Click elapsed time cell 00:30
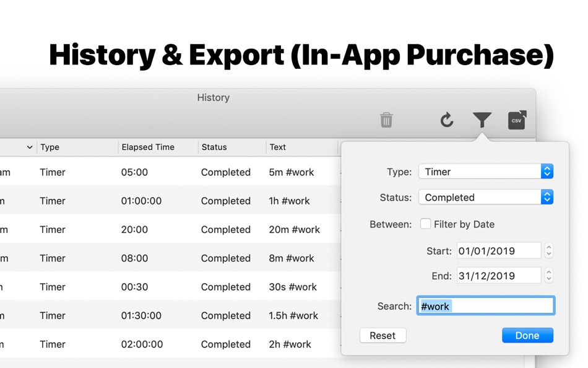Viewport: 588px width, 368px height. (x=134, y=286)
